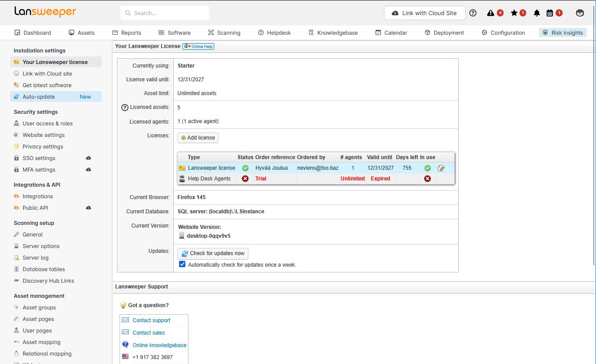Viewport: 596px width, 364px height.
Task: Open the help question mark icon in header
Action: coord(473,13)
